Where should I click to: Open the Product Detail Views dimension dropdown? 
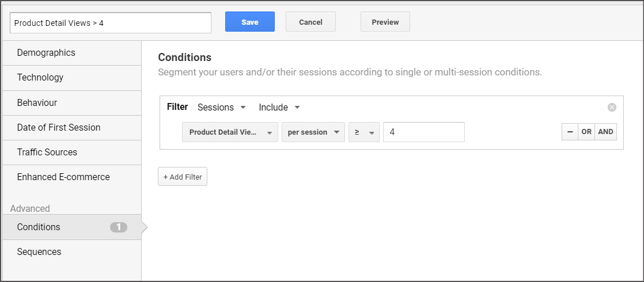tap(230, 132)
